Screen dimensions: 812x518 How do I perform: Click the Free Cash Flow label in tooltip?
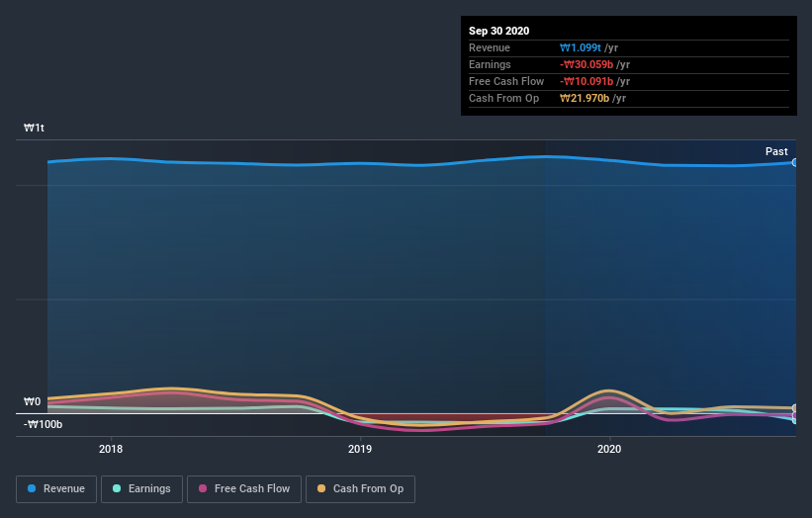pos(506,81)
